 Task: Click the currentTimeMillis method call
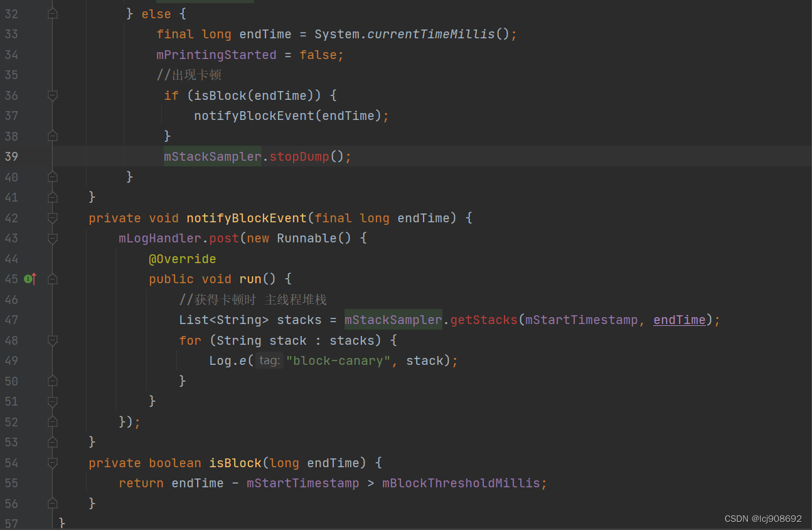click(431, 35)
